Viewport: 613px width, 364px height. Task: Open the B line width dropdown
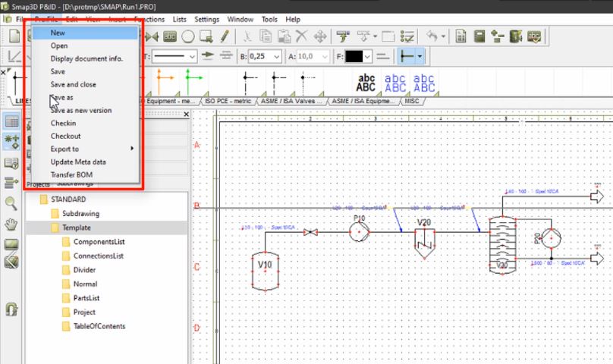pos(278,56)
